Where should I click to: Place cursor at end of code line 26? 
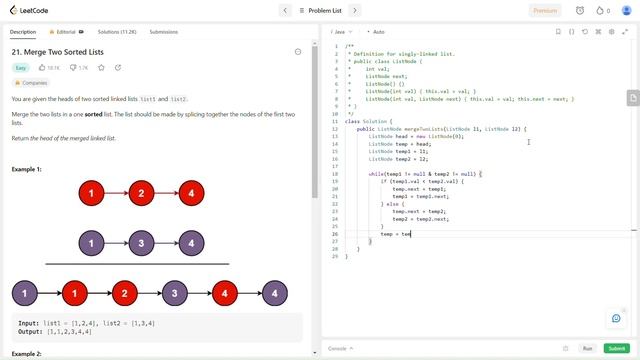click(x=411, y=234)
